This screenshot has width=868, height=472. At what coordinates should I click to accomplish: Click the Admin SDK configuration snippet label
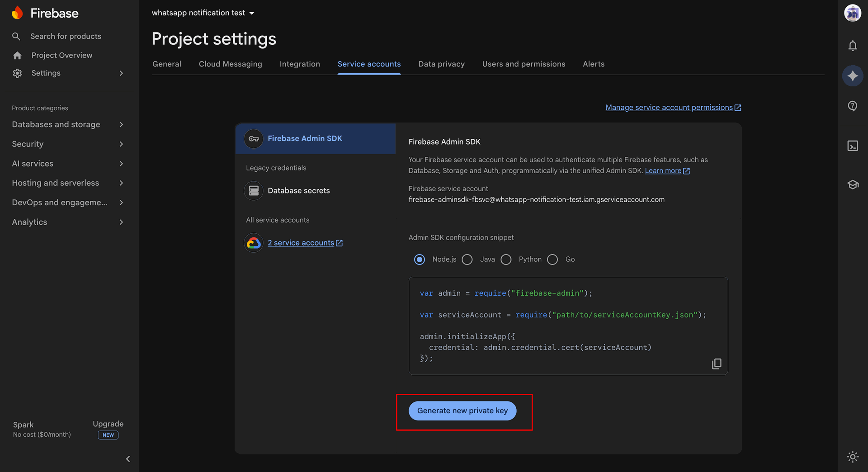click(461, 238)
